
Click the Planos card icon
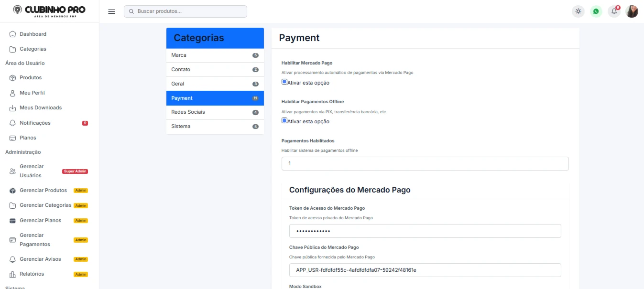click(13, 138)
